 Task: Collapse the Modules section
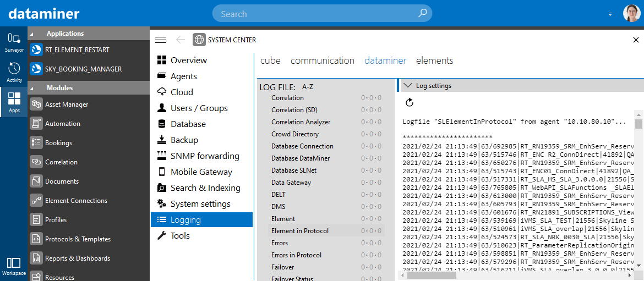pos(32,88)
